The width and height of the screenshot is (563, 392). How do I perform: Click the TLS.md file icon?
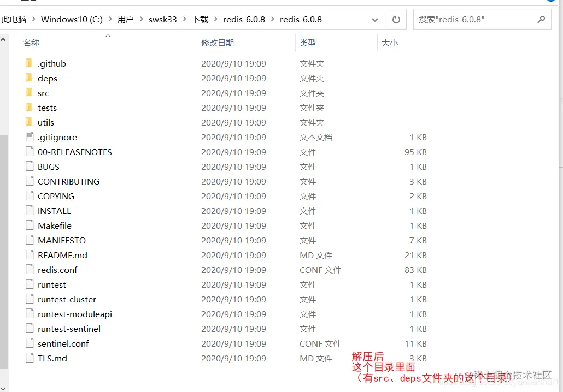click(30, 358)
